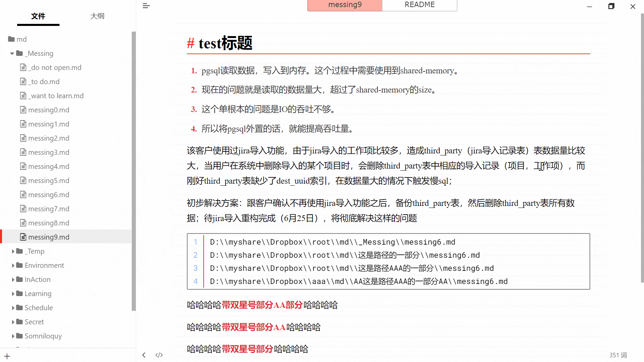This screenshot has width=644, height=362.
Task: Toggle source code mode icon
Action: point(159,355)
